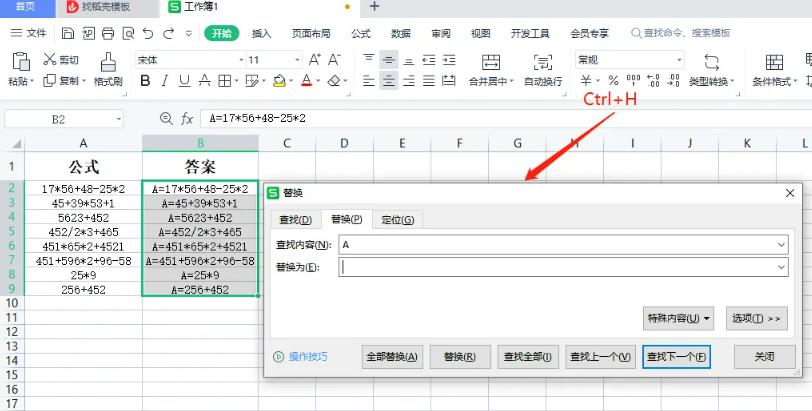Open the File (文件) menu

click(x=28, y=33)
